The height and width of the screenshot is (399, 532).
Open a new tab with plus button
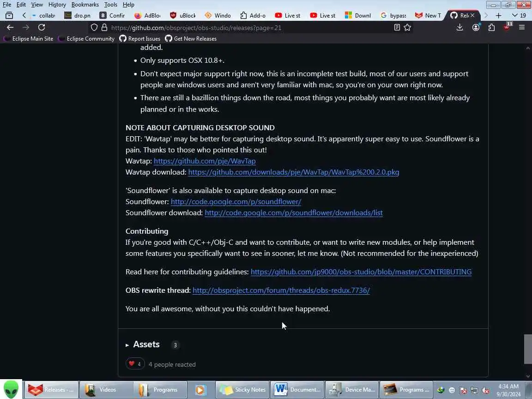coord(498,16)
